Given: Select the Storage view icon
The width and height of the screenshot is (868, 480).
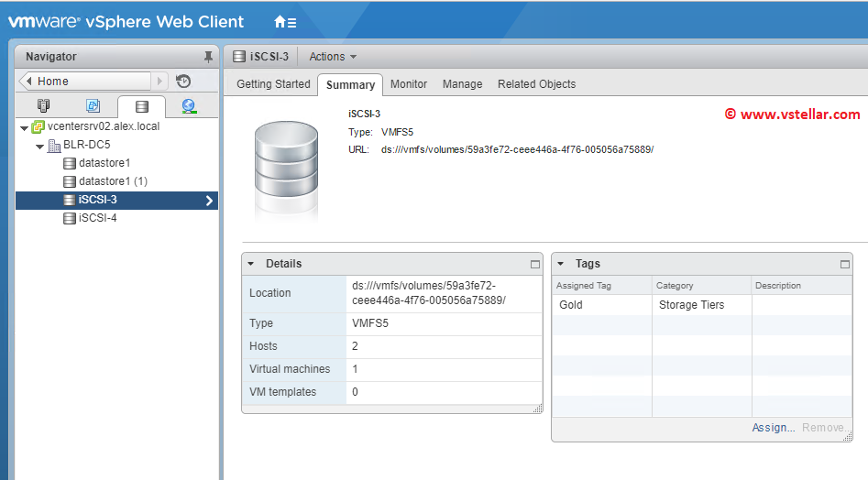Looking at the screenshot, I should [x=141, y=106].
